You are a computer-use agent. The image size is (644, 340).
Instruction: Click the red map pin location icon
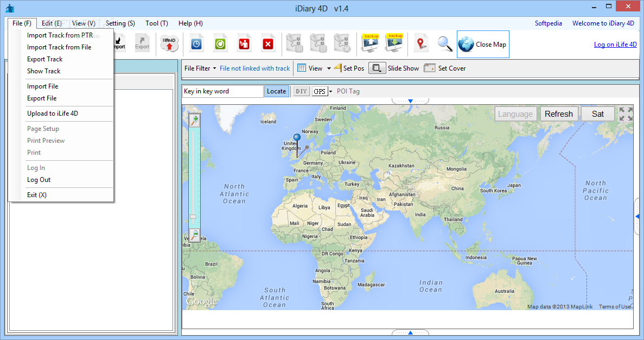[x=420, y=43]
